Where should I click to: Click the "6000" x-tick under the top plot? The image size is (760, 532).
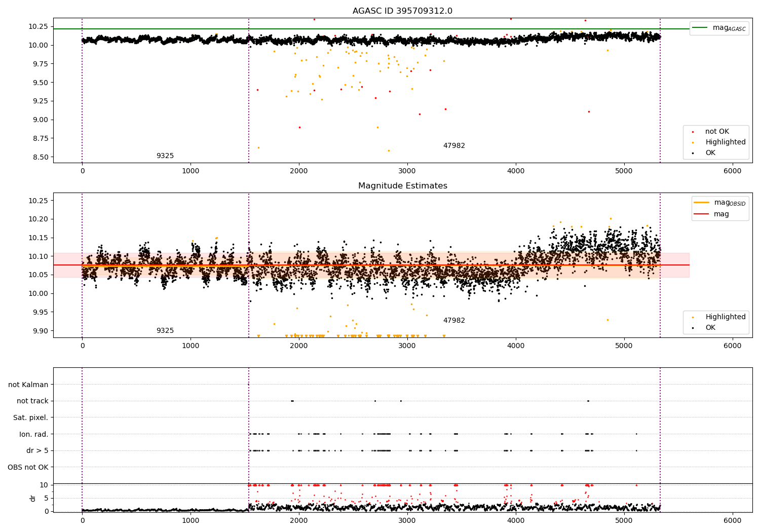pos(733,171)
